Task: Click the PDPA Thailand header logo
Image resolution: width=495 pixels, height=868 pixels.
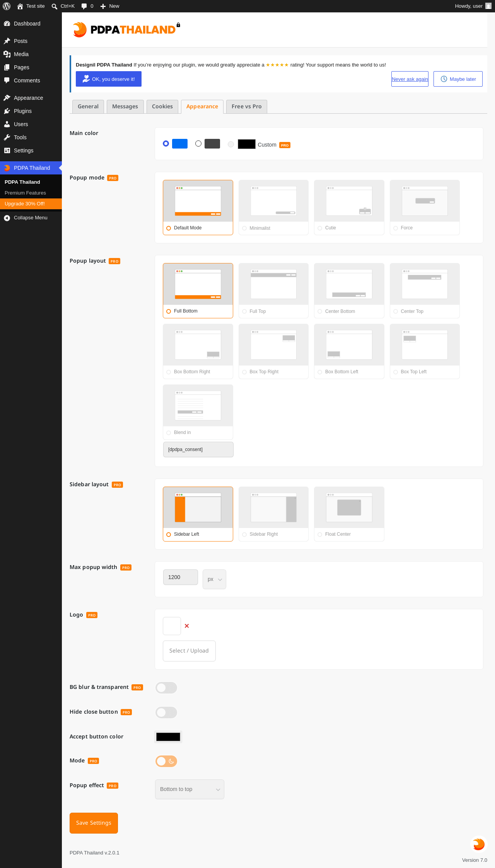Action: 124,30
